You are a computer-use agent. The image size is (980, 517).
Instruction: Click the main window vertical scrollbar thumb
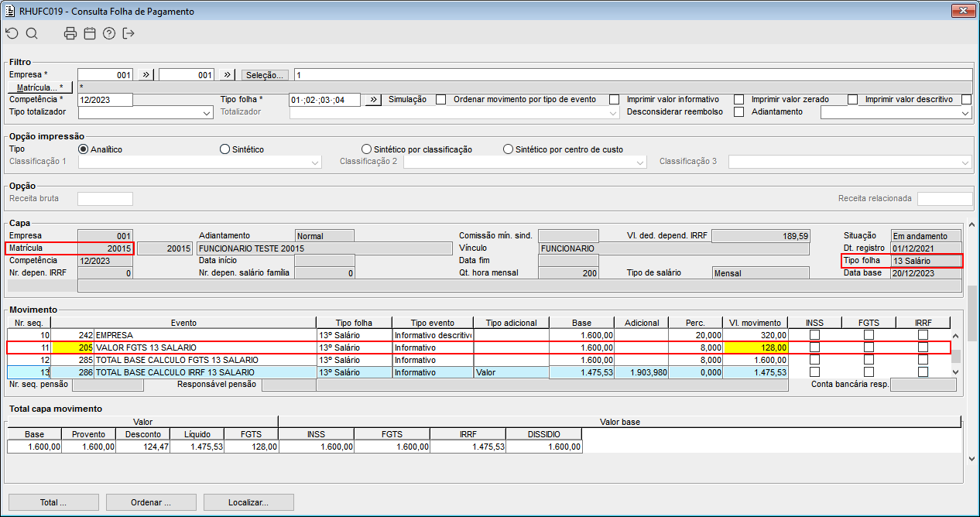coord(971,313)
